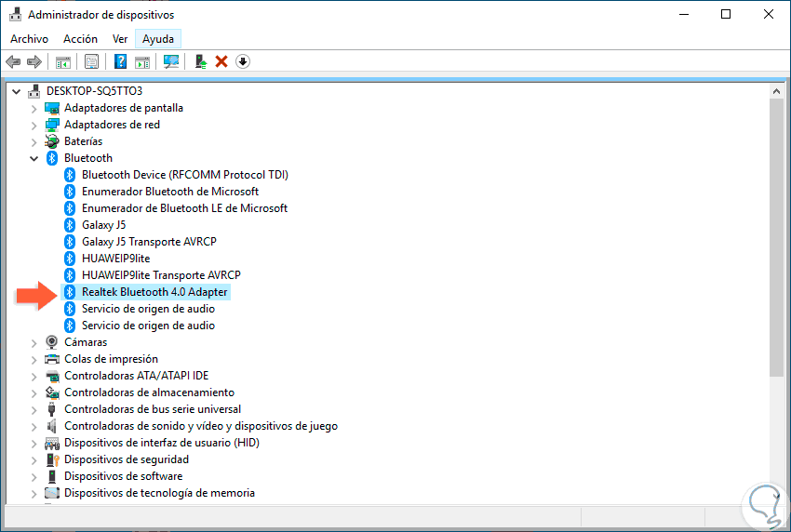791x532 pixels.
Task: Click the Forward arrow in the toolbar
Action: [x=34, y=62]
